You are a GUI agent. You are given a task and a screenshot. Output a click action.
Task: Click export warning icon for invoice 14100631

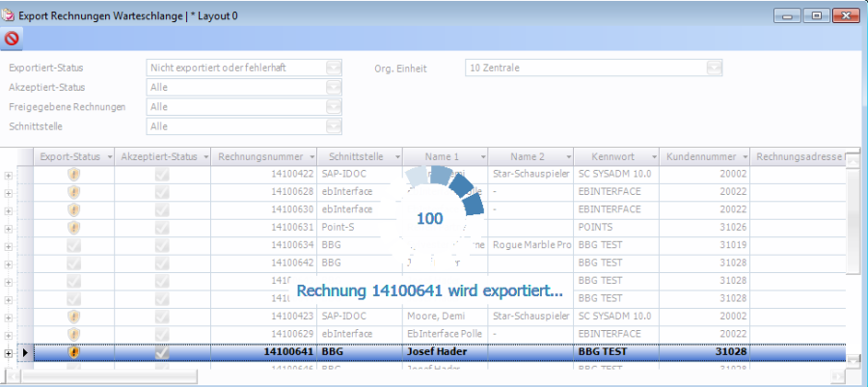click(x=73, y=227)
